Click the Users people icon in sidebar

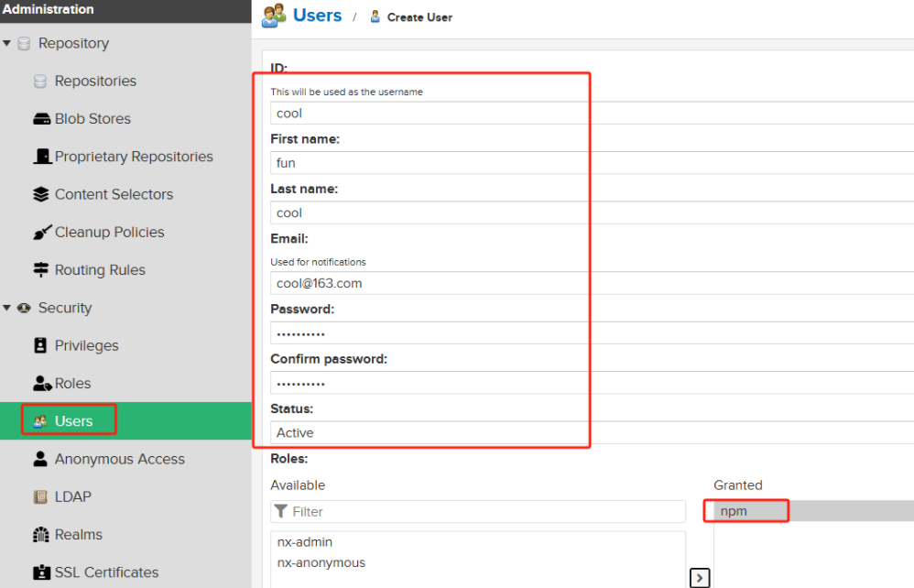40,420
